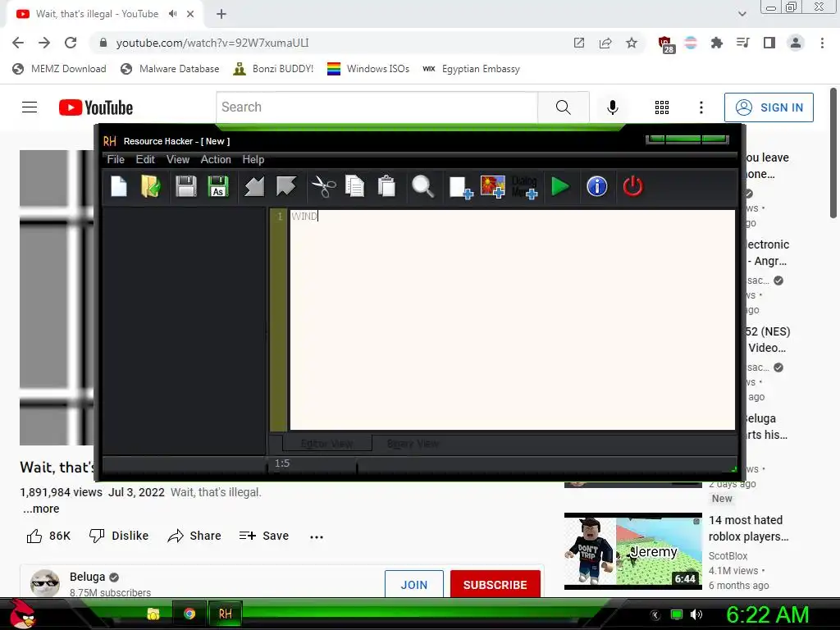Screen dimensions: 840x630
Task: Click the JOIN button
Action: click(414, 584)
